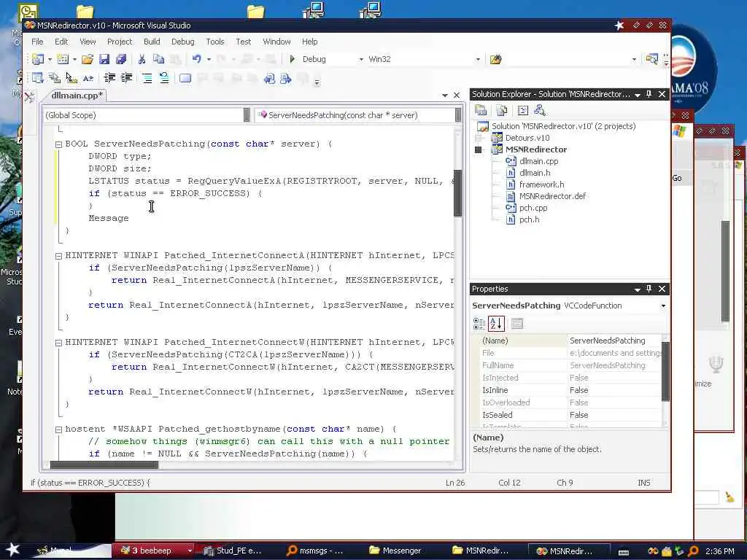Collapse the Patched_InternetConnectA function outline
This screenshot has width=747, height=560.
click(58, 256)
